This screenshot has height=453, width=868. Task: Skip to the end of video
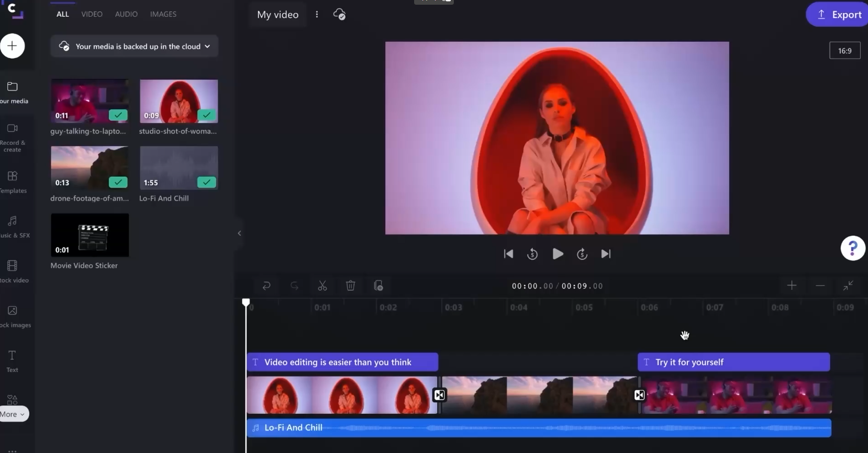[606, 254]
